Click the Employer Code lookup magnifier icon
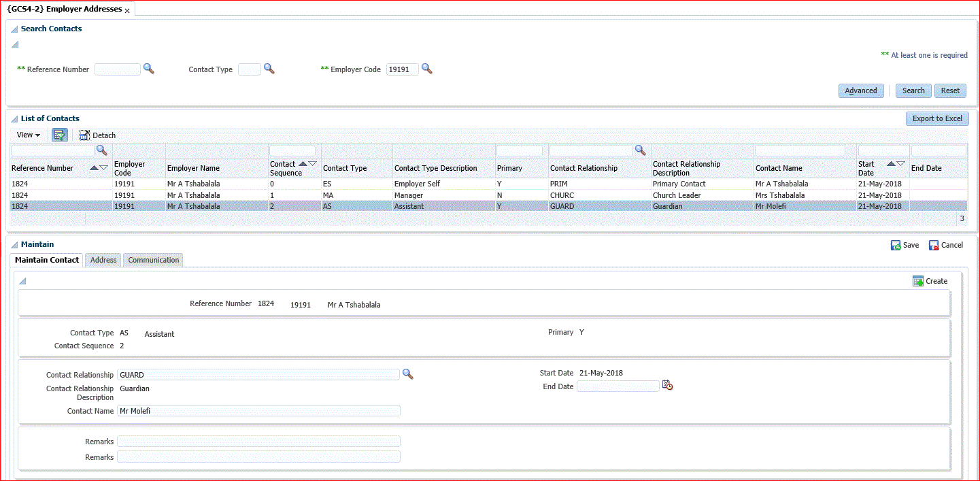The image size is (980, 481). click(x=426, y=69)
